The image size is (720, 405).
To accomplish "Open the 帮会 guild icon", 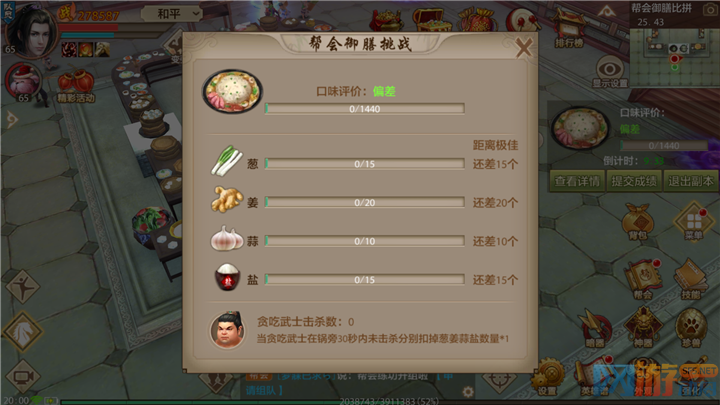I will [x=643, y=279].
